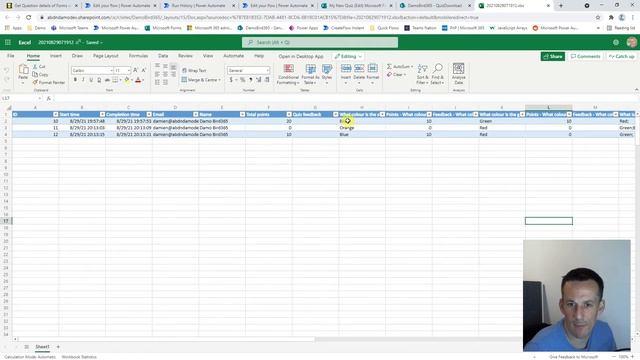
Task: Open the File menu
Action: pos(11,56)
